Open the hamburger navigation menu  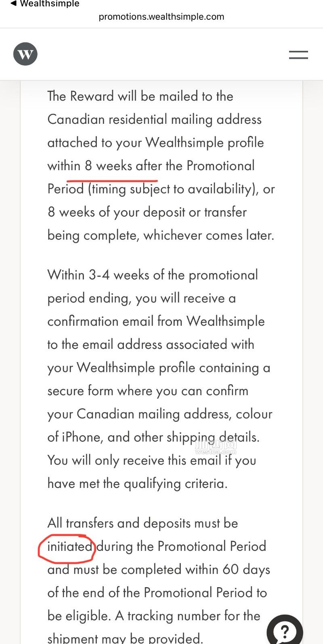coord(298,55)
